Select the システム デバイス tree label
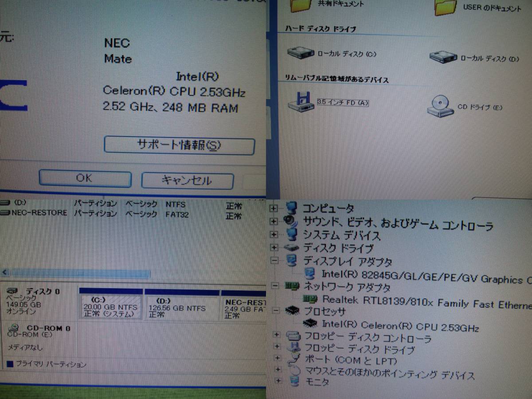Image resolution: width=532 pixels, height=399 pixels. (x=342, y=235)
